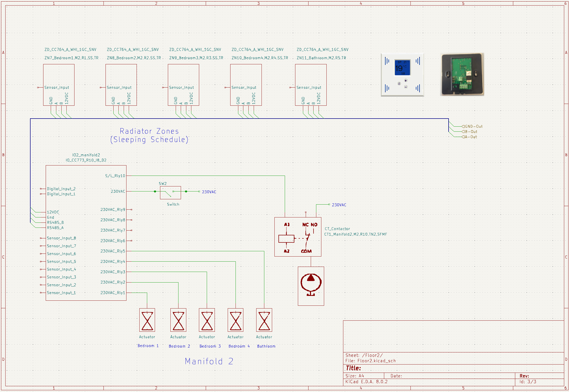This screenshot has width=569, height=392.
Task: Select the Bedroom 4 actuator valve symbol
Action: tap(236, 320)
